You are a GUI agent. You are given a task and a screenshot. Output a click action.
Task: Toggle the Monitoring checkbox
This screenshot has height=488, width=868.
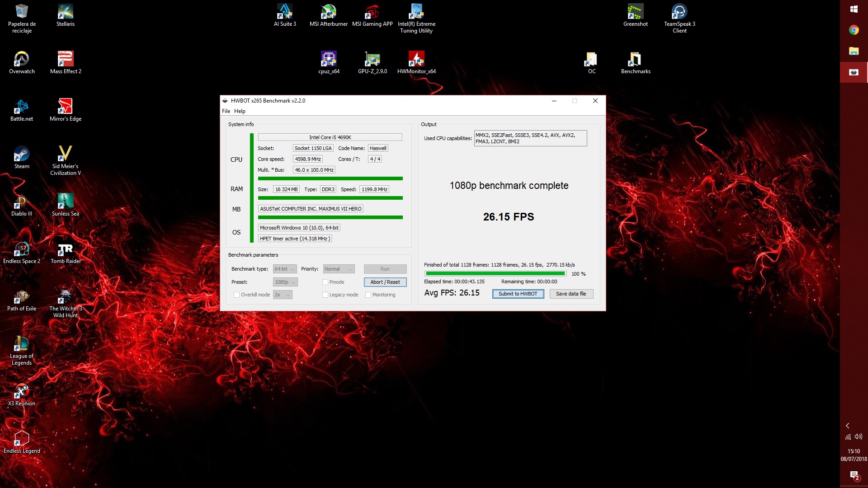368,295
